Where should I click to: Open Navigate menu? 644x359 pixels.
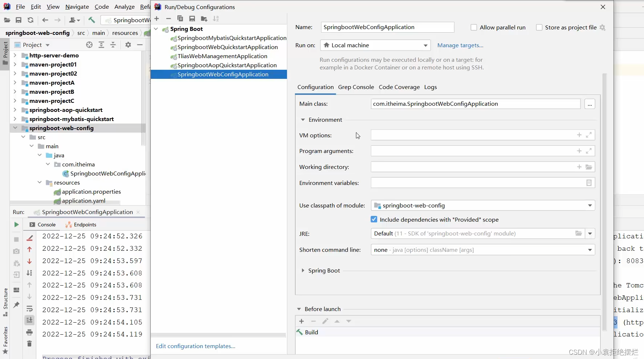coord(77,7)
